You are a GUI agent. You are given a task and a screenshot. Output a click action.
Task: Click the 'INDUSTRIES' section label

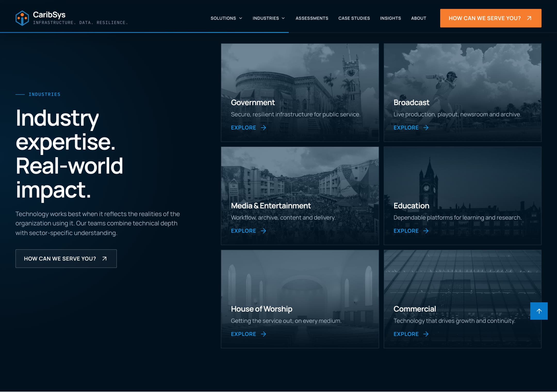(44, 94)
